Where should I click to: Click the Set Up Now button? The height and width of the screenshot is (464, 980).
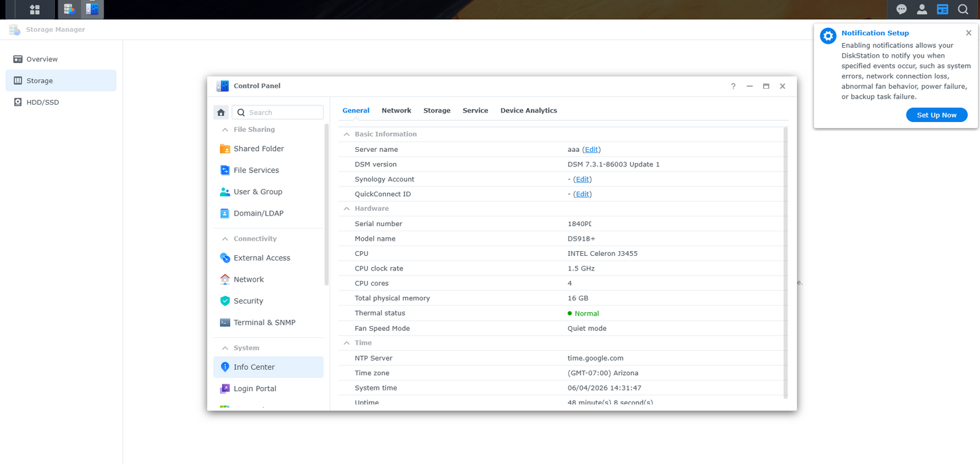point(936,115)
